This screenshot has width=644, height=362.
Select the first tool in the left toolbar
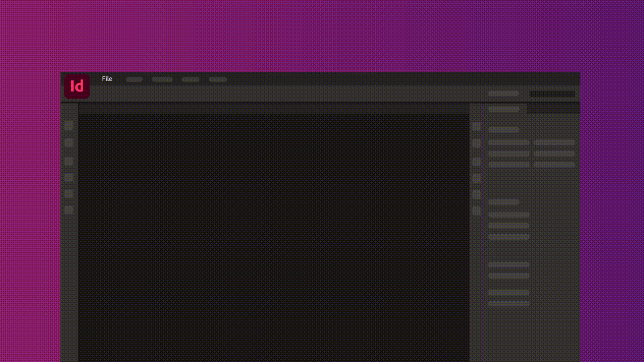[x=68, y=126]
